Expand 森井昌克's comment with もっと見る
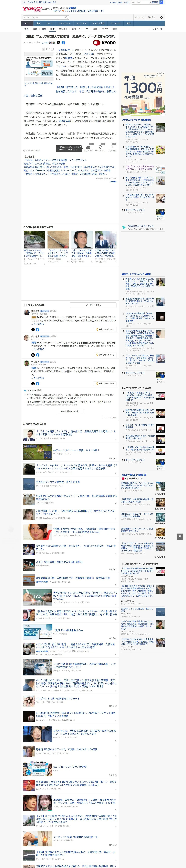This screenshot has width=186, height=868. pyautogui.click(x=39, y=324)
